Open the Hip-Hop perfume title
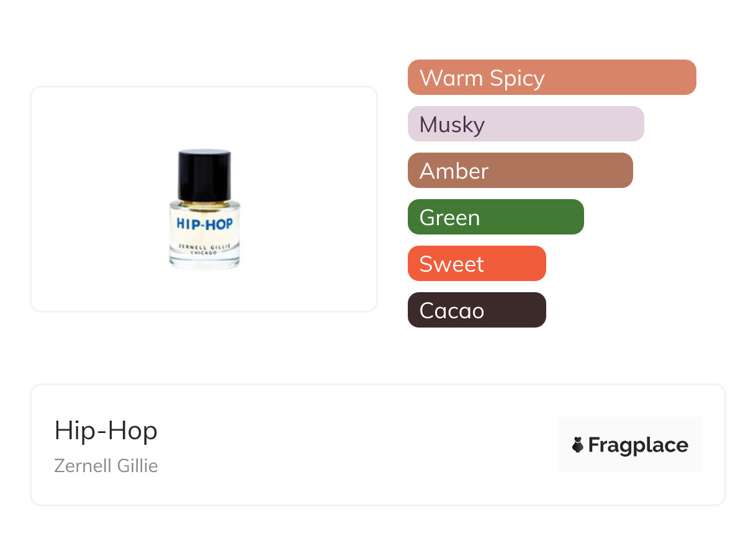 pos(106,431)
